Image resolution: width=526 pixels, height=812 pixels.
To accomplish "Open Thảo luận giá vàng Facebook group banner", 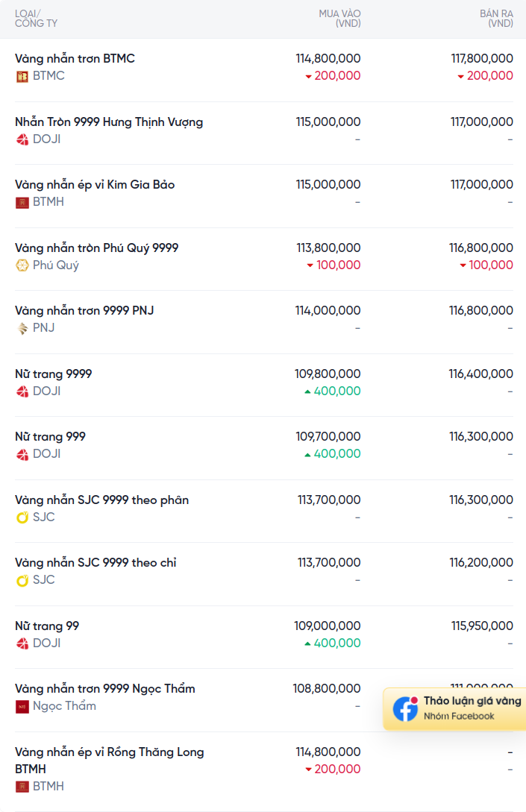I will (x=454, y=709).
